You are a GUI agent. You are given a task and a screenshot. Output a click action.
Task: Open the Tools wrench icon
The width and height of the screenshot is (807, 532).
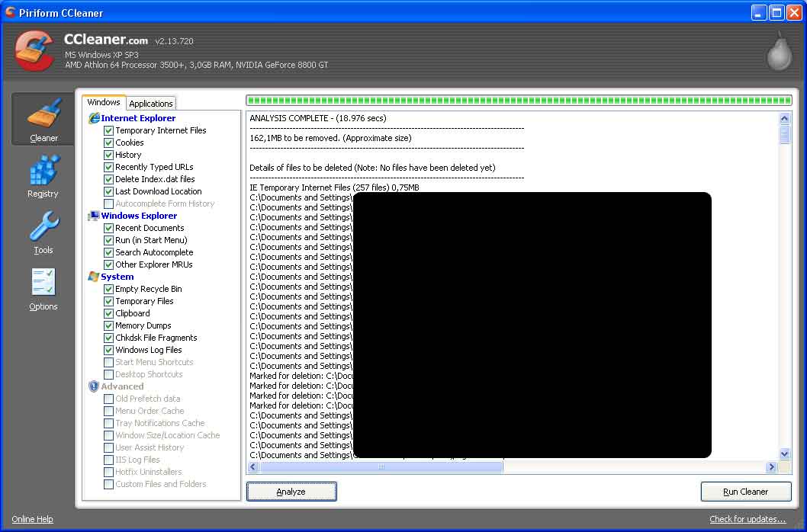coord(43,226)
